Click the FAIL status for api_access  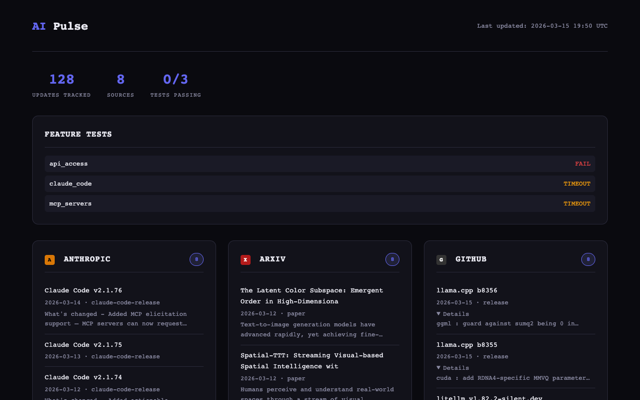[582, 164]
